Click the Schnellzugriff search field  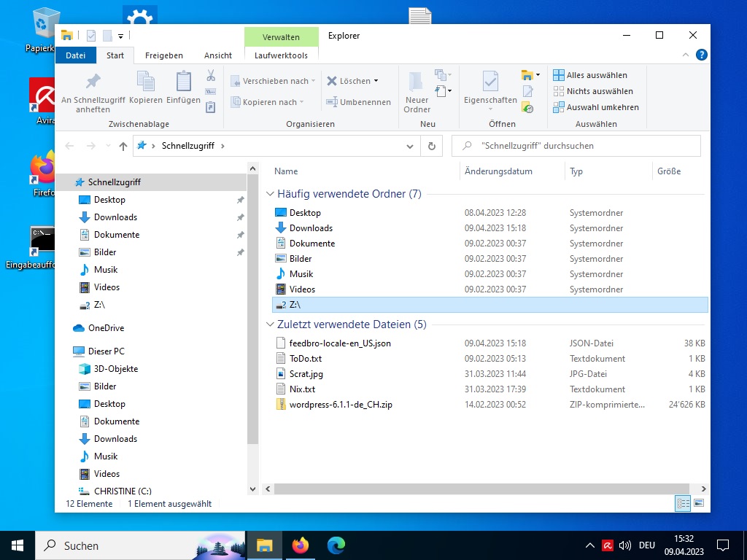(584, 146)
